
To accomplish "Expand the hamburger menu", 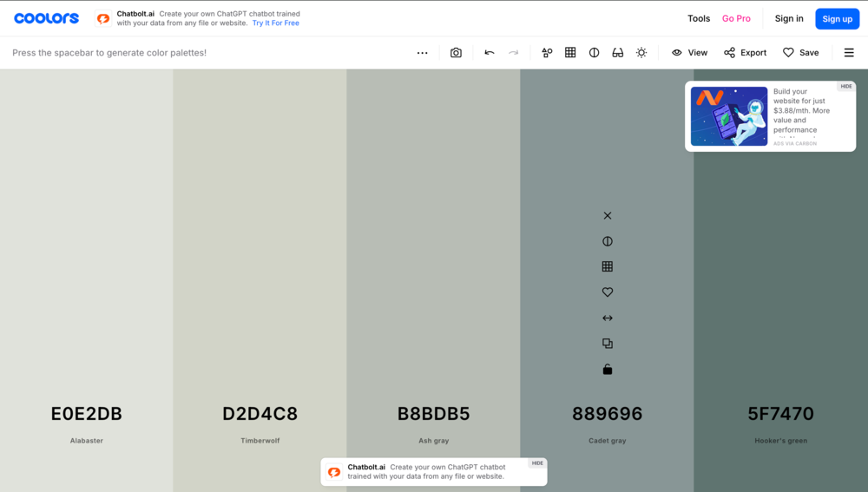I will [x=849, y=53].
